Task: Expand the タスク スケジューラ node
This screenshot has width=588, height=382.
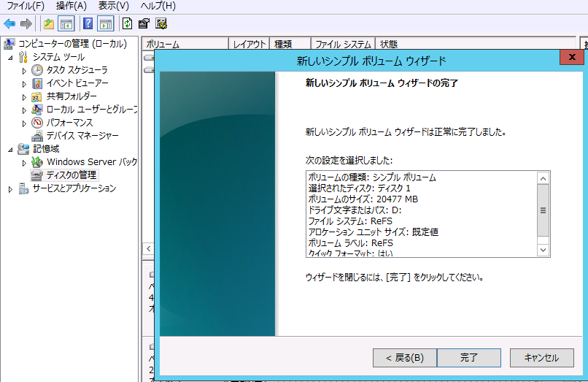Action: 24,71
